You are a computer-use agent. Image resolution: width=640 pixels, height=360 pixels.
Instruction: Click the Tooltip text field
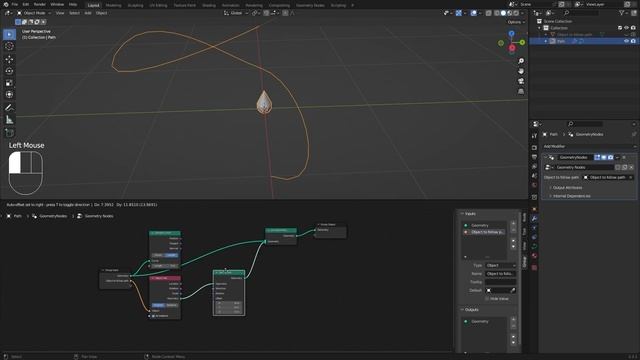[x=500, y=282]
